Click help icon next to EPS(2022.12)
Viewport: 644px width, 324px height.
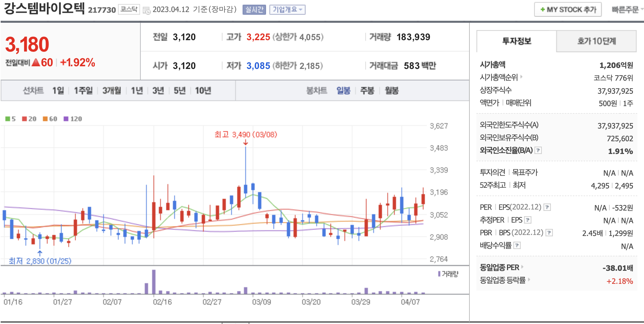point(547,208)
